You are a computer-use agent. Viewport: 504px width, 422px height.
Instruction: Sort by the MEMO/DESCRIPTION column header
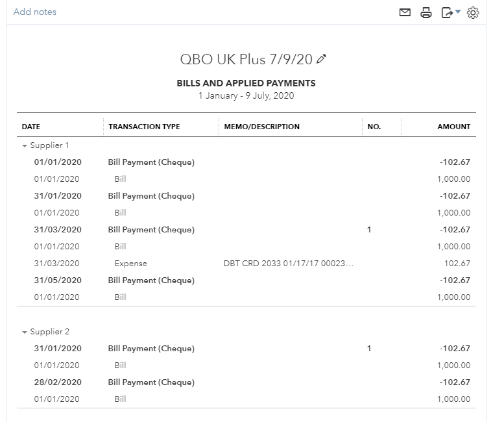coord(261,127)
